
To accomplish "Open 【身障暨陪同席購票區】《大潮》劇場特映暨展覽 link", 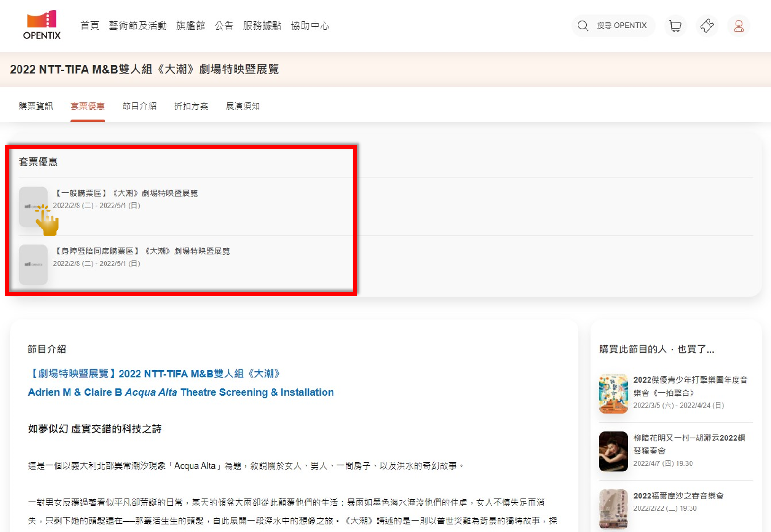I will tap(141, 251).
